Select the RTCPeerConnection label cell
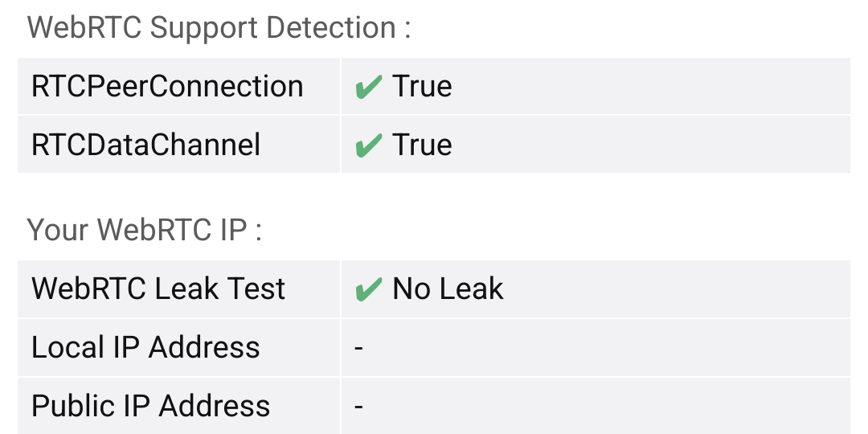868x434 pixels. tap(178, 86)
